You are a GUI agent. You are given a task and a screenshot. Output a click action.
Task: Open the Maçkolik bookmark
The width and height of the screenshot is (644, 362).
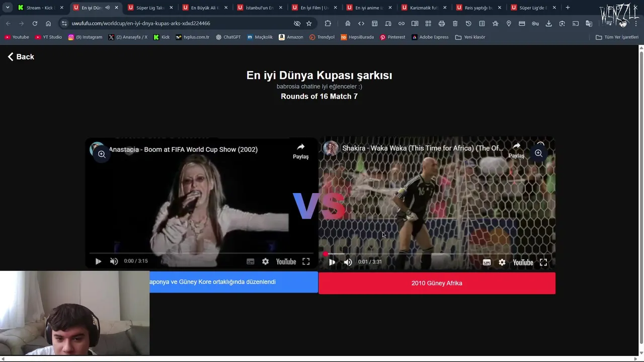tap(260, 37)
